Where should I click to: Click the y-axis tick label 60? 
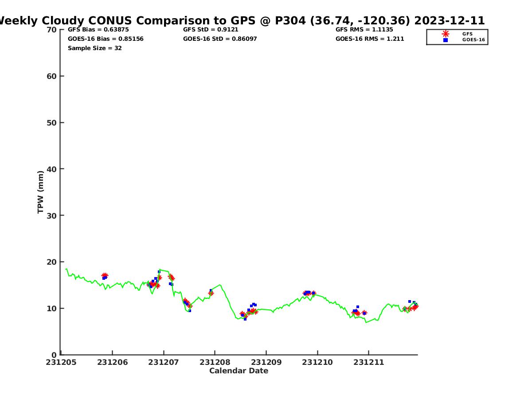52,76
